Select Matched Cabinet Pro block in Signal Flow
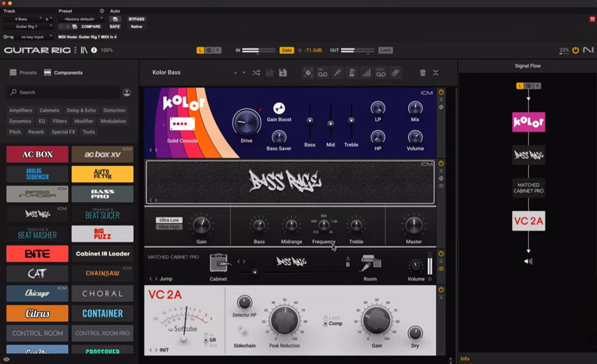This screenshot has height=364, width=597. 528,188
